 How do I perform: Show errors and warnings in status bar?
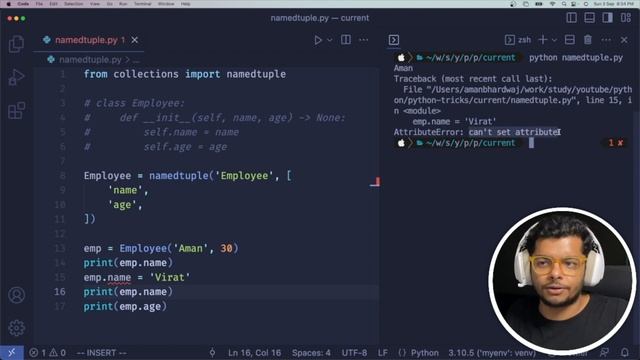pyautogui.click(x=47, y=353)
